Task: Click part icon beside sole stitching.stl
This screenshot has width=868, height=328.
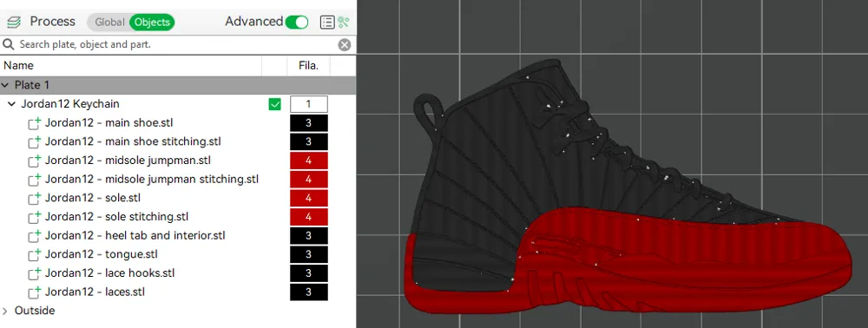Action: (35, 217)
